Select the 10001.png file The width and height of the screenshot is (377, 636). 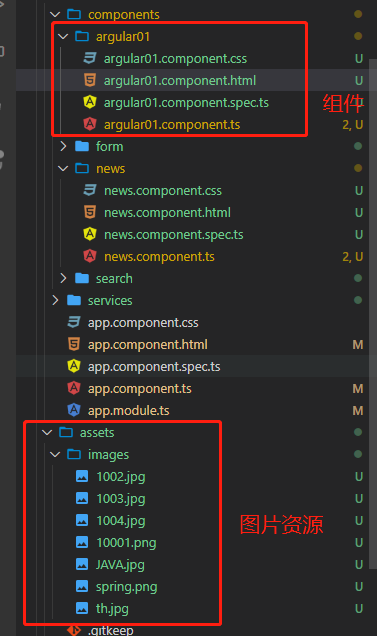(x=126, y=543)
